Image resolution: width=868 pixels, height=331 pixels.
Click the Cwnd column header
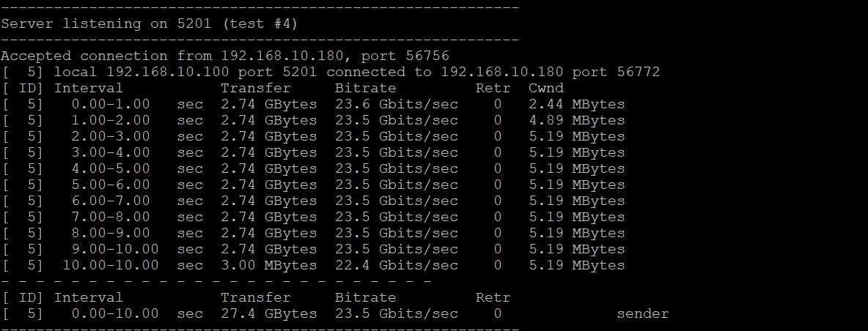click(546, 88)
